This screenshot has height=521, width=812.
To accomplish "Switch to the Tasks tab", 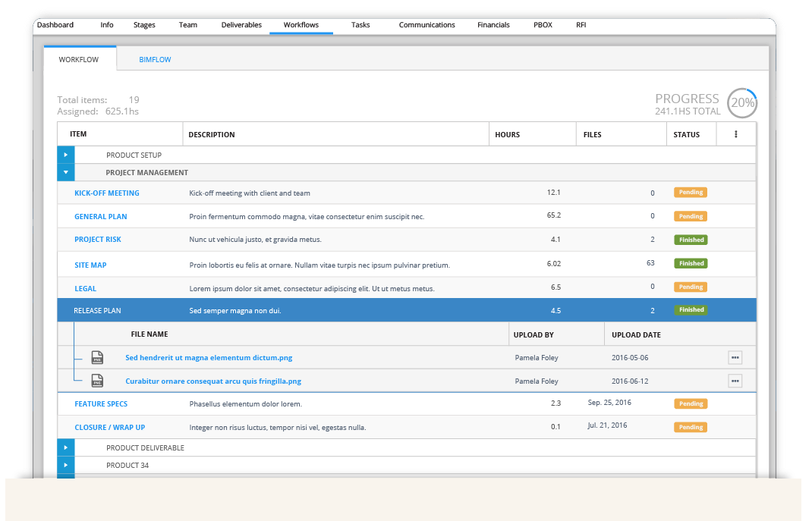I will click(360, 25).
